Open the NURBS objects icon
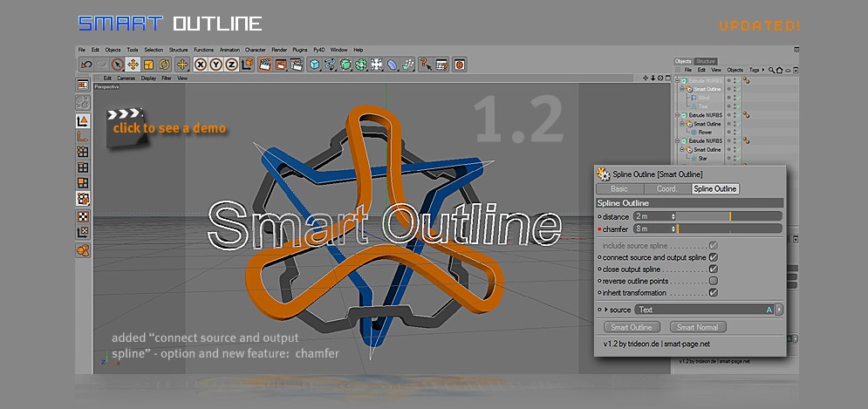This screenshot has height=409, width=868. [x=345, y=65]
